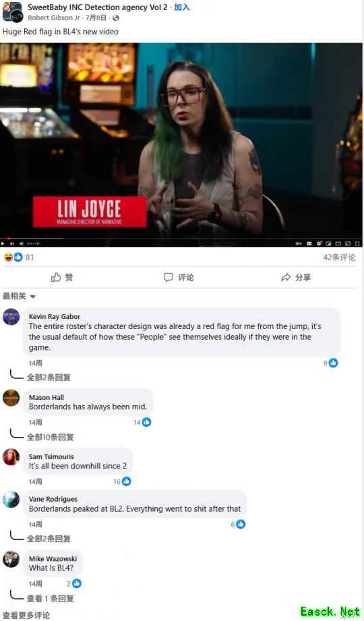Click the 加入 link to join group
Viewport: 364px width, 621px height.
click(x=182, y=7)
